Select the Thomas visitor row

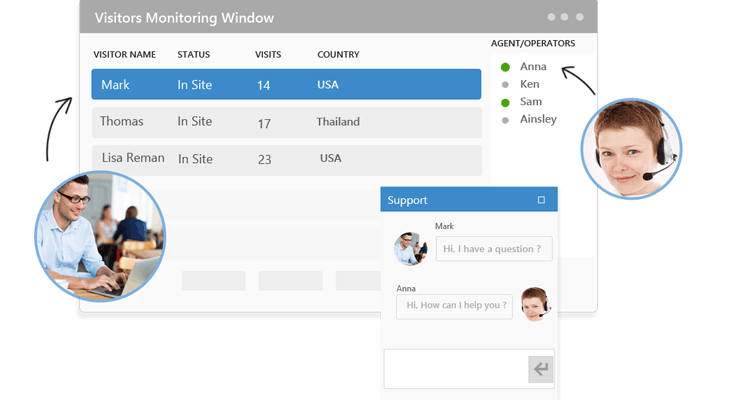click(x=286, y=122)
